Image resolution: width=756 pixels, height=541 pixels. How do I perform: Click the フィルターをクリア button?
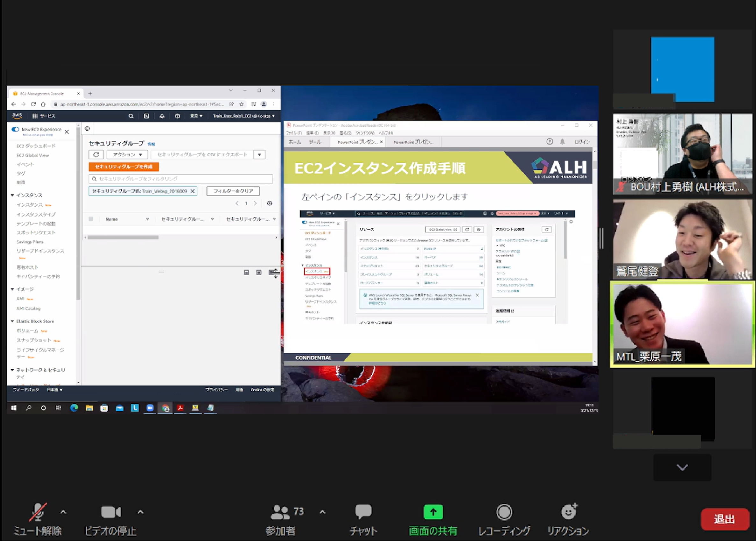[x=233, y=191]
